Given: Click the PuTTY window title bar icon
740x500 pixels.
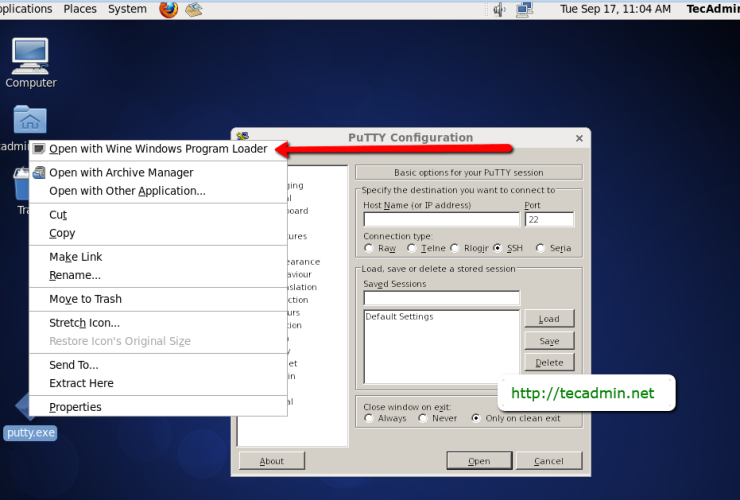Looking at the screenshot, I should (x=242, y=137).
